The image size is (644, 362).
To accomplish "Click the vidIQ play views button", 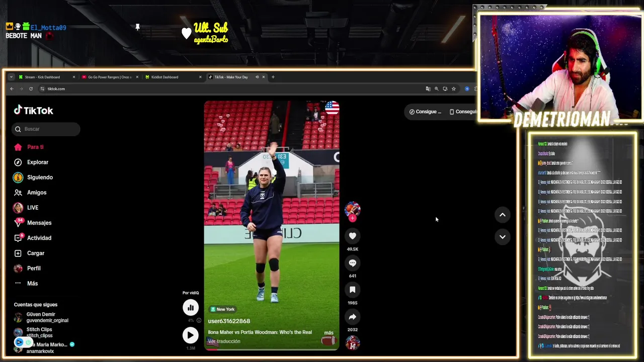I will point(191,335).
